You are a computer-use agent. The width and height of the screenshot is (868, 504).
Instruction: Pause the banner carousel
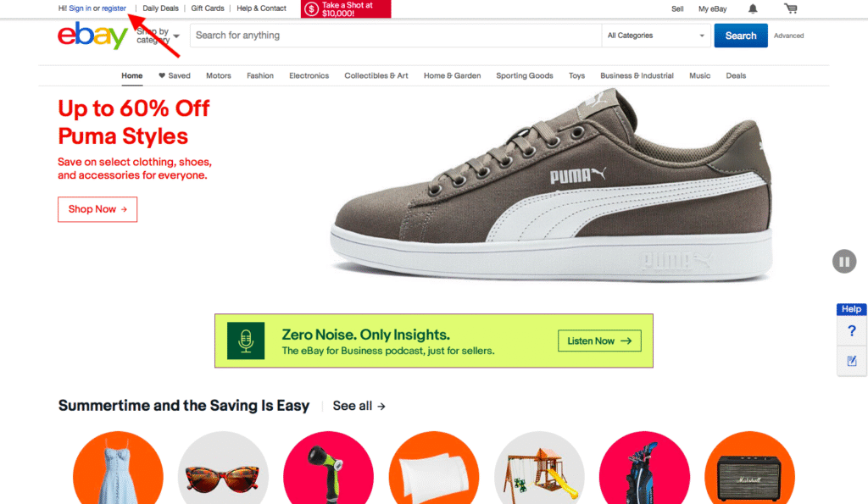(844, 261)
